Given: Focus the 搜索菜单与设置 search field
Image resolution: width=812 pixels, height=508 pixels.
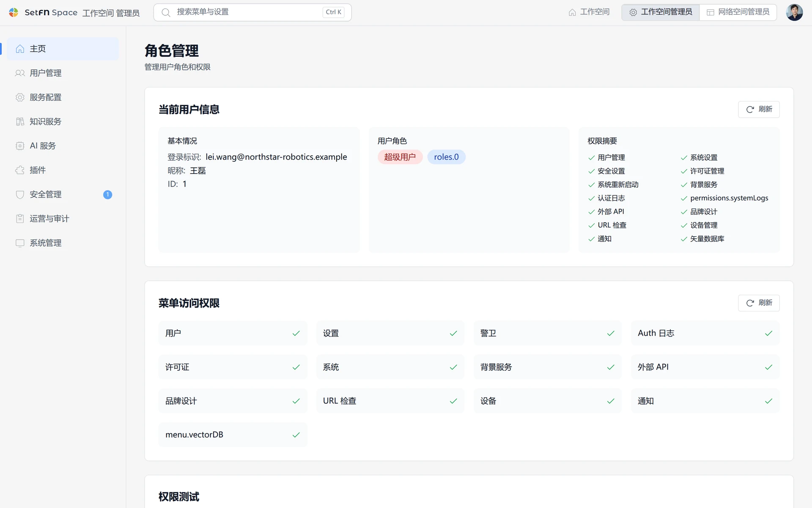Looking at the screenshot, I should [252, 12].
